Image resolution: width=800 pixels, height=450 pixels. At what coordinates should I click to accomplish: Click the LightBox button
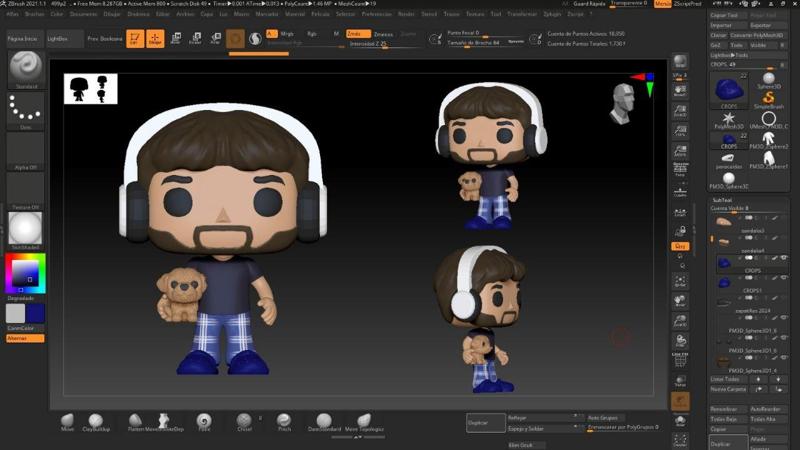[x=59, y=37]
